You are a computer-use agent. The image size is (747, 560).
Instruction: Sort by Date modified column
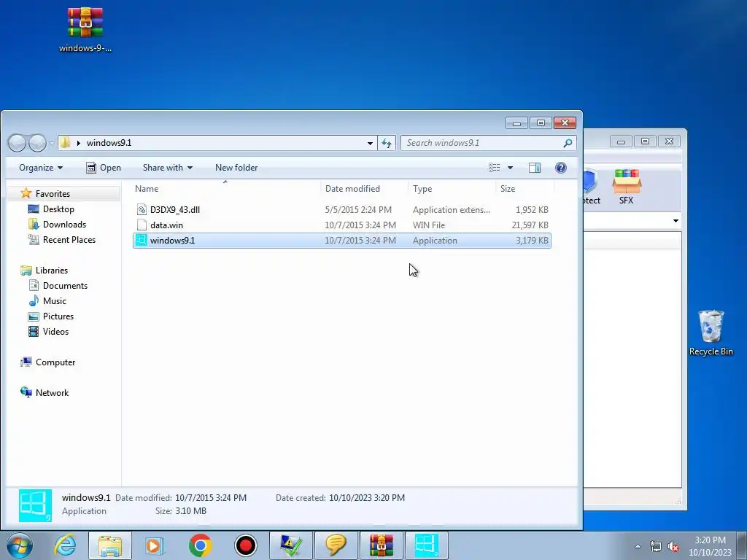coord(365,189)
